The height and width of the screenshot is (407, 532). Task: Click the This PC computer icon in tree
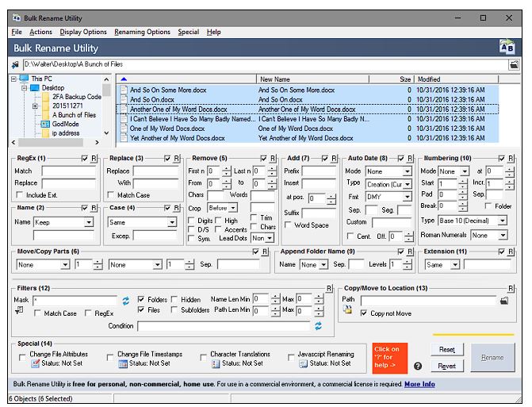click(x=24, y=79)
